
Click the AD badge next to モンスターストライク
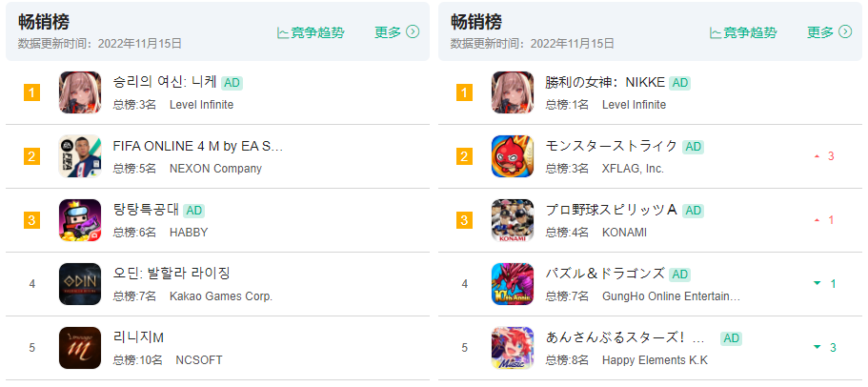click(x=693, y=147)
